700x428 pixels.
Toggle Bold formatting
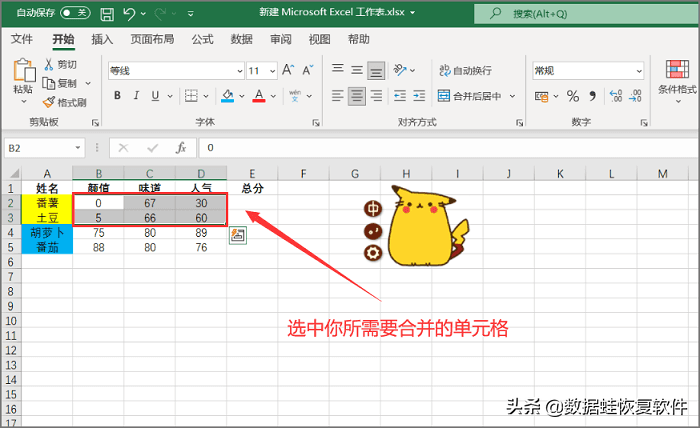pyautogui.click(x=117, y=96)
